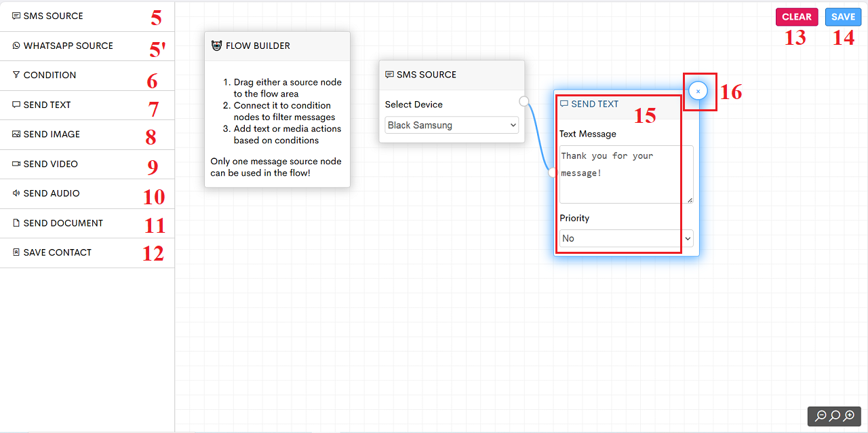Click the 'Add text or media actions' instruction
Screen dimensions: 868x433
(x=288, y=134)
